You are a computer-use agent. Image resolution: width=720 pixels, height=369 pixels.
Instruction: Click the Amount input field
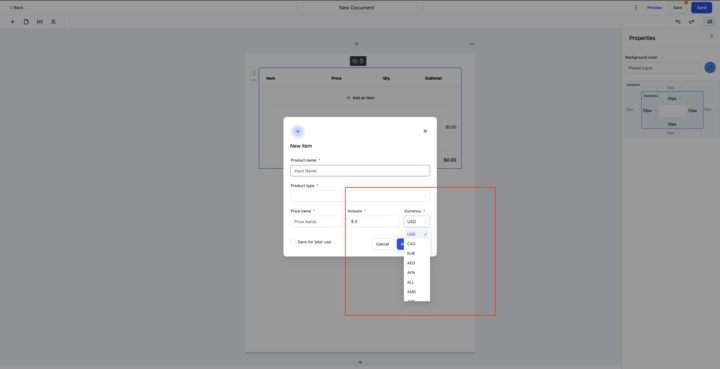373,222
